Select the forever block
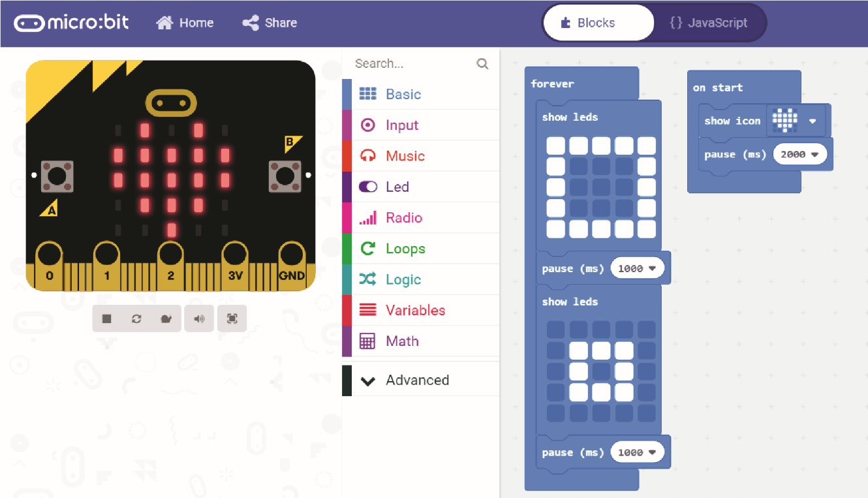 [x=552, y=84]
